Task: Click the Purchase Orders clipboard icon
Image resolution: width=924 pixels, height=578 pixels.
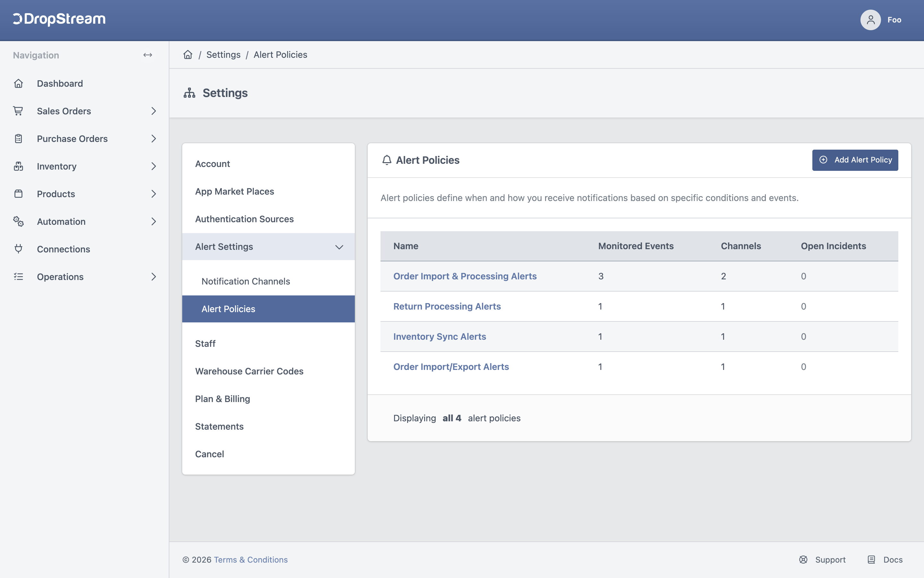Action: pyautogui.click(x=18, y=138)
